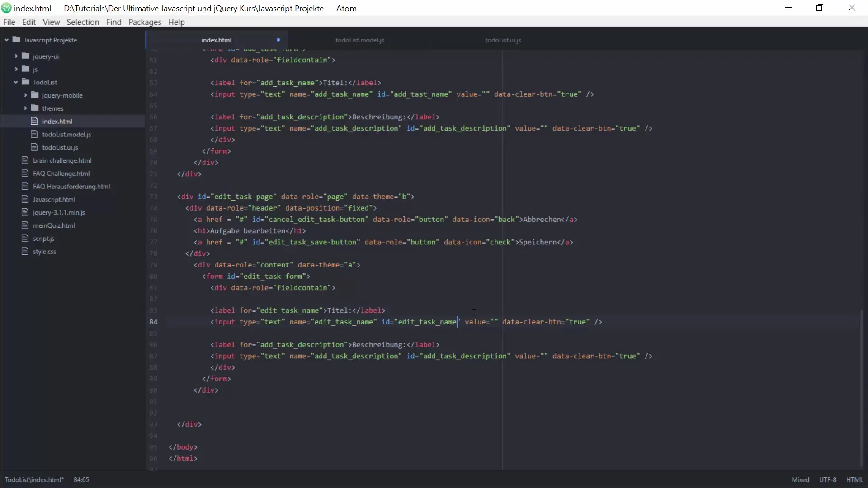
Task: Click the file icon of FAQ Herausforderung.html
Action: pyautogui.click(x=25, y=186)
